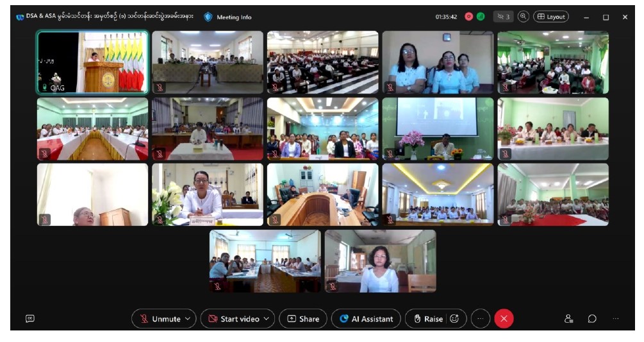Click the green network quality indicator
Image resolution: width=644 pixels, height=342 pixels.
(481, 17)
